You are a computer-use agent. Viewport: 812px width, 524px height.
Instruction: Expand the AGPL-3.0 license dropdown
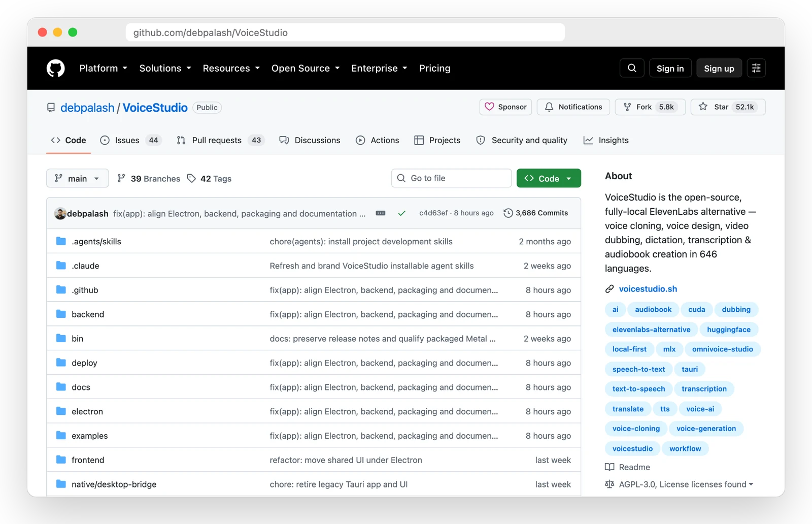[680, 484]
